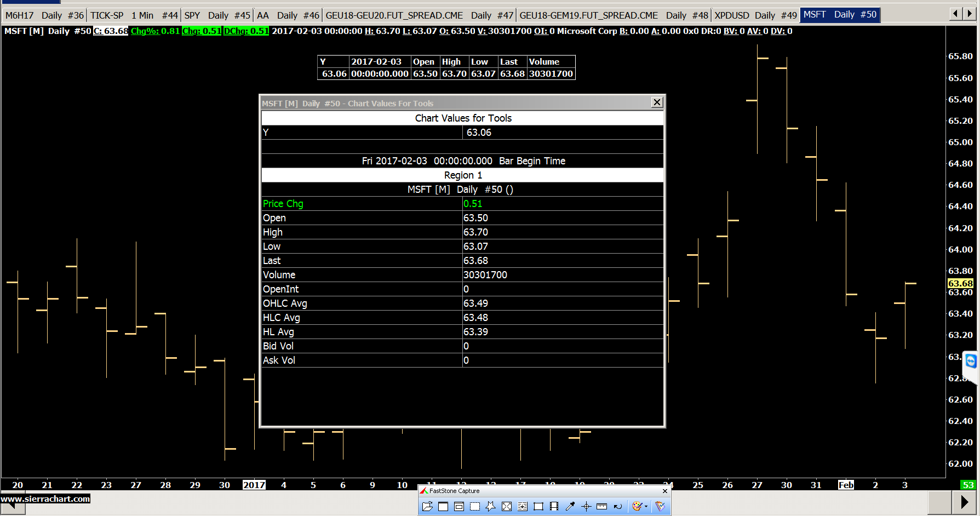Activate FastStone screen crosshair tool
The height and width of the screenshot is (516, 980).
[x=586, y=506]
